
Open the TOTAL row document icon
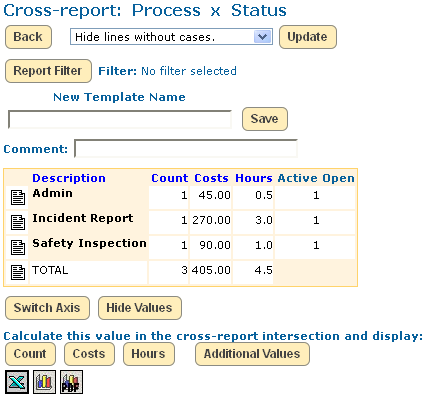click(18, 272)
